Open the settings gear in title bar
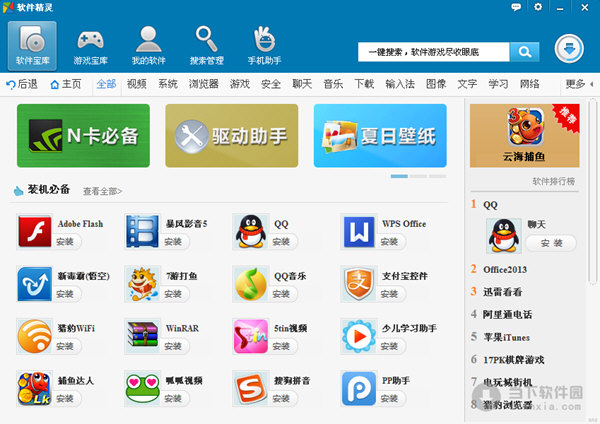The width and height of the screenshot is (600, 424). coord(538,7)
